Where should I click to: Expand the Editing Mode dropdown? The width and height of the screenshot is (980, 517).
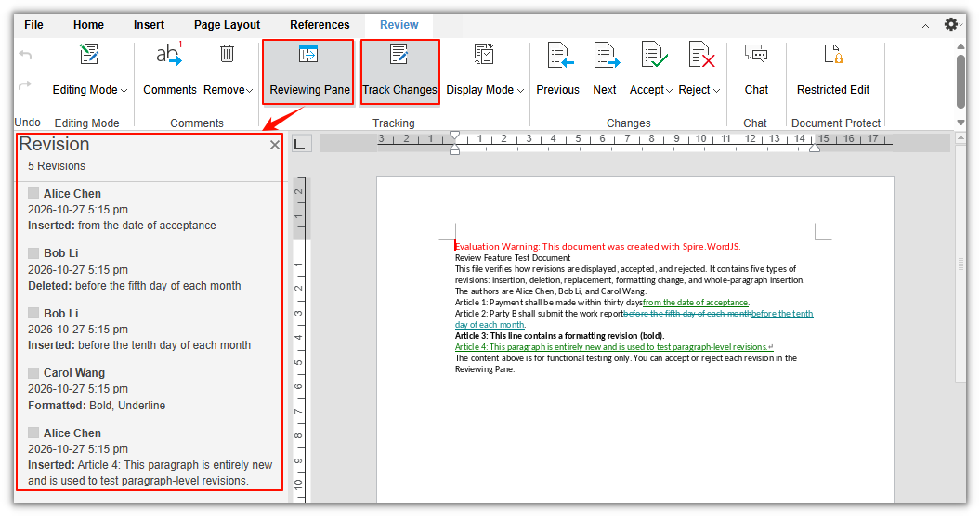tap(124, 91)
